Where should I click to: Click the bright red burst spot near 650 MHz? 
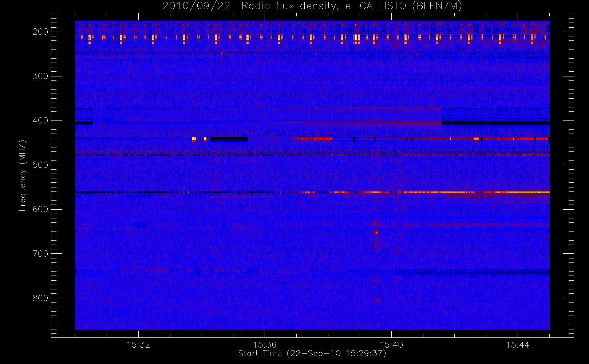pyautogui.click(x=376, y=232)
